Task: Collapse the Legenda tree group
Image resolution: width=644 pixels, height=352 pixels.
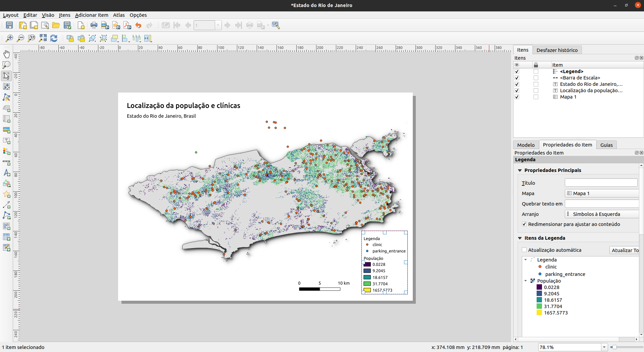Action: 526,260
